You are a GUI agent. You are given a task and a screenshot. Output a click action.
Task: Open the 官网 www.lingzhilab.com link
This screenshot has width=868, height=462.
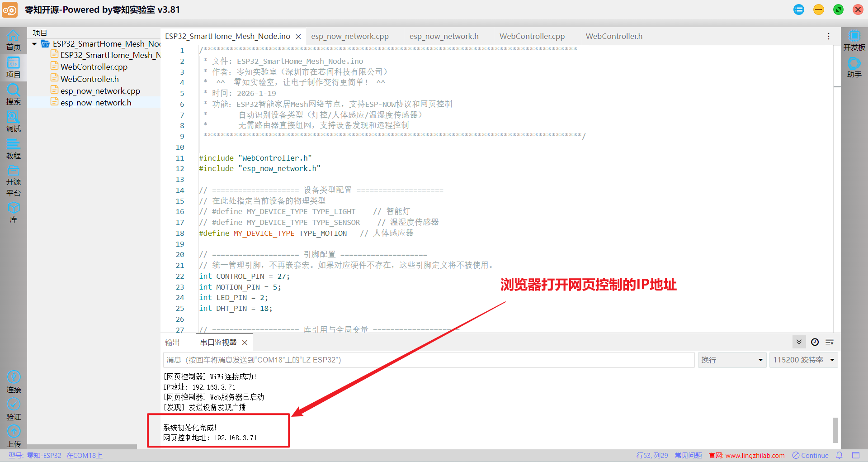point(747,455)
